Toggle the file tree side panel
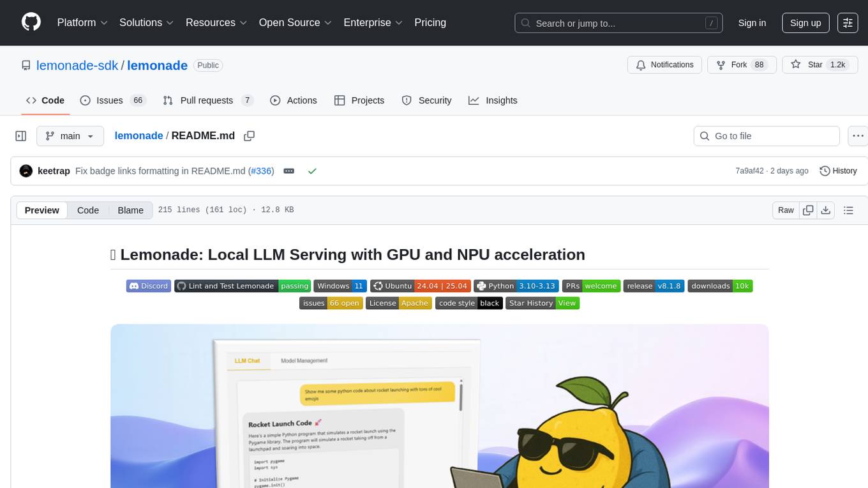 (21, 136)
